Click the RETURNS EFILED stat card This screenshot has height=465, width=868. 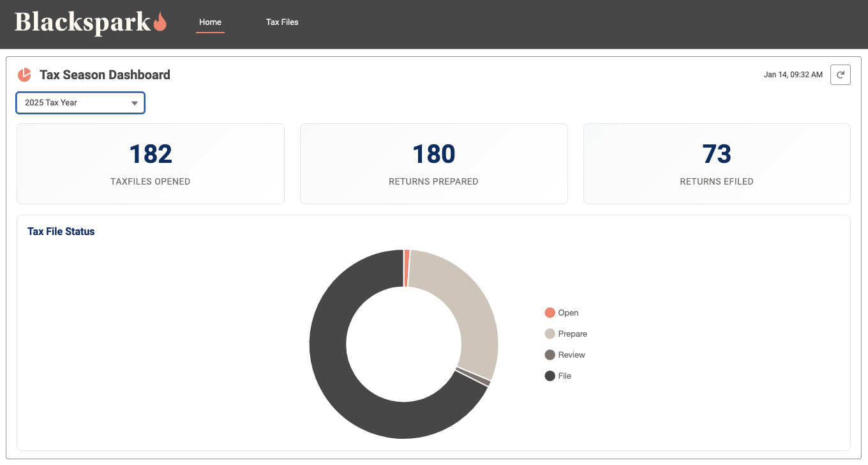click(x=716, y=164)
